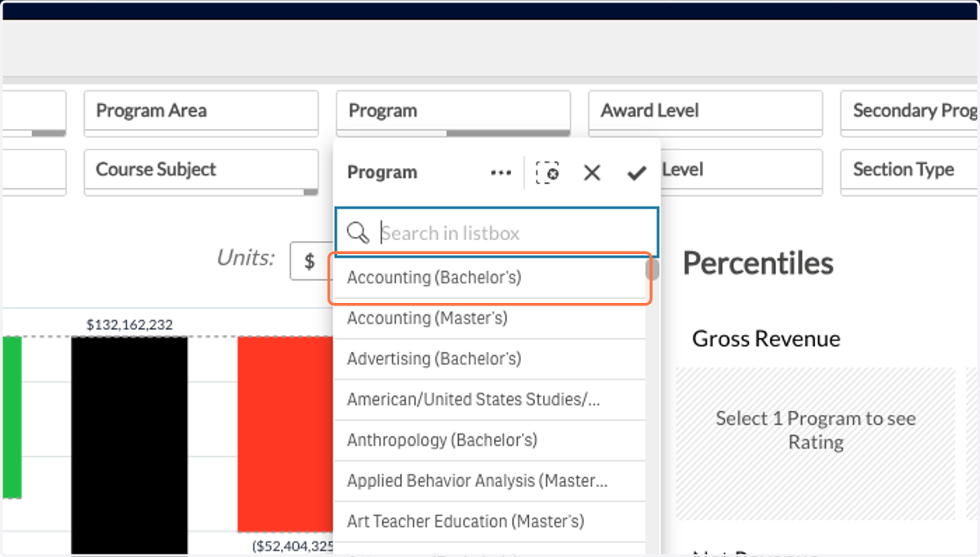Select Anthropology (Bachelor's) program
Screen dimensions: 980x557
coord(490,441)
